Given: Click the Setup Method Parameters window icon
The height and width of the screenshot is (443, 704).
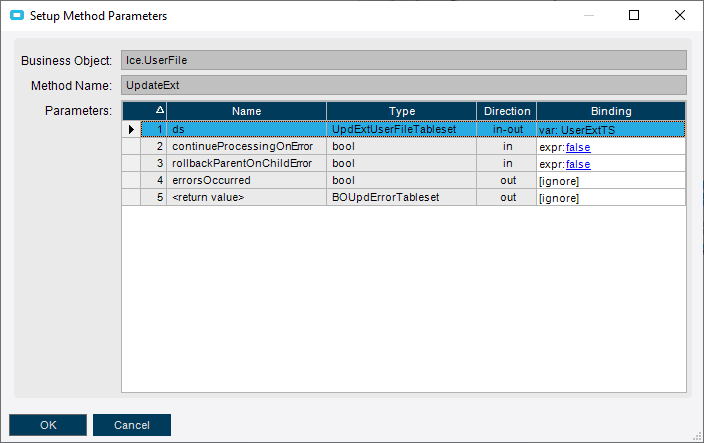Looking at the screenshot, I should pos(17,16).
